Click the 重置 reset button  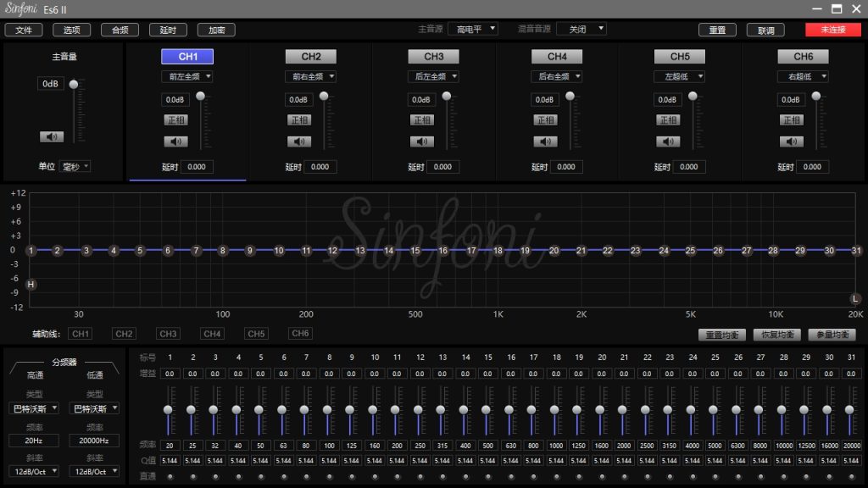point(717,30)
